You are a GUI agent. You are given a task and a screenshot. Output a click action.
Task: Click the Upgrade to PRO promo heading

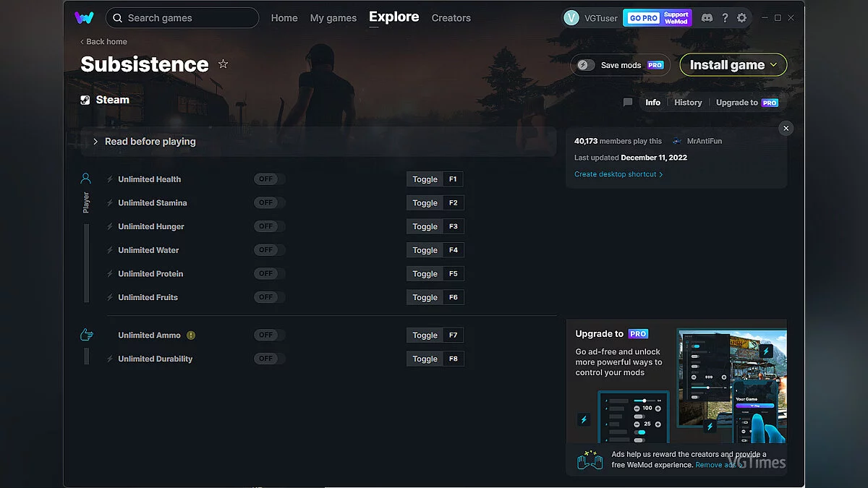[x=612, y=334]
